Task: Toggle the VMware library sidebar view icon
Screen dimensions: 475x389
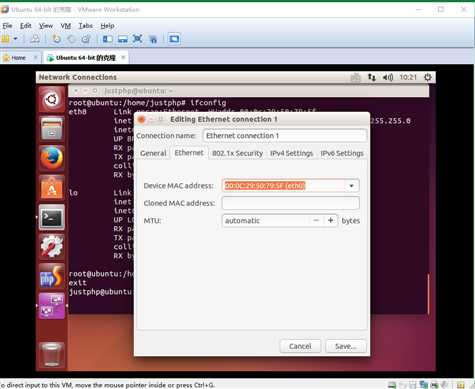Action: tap(107, 39)
